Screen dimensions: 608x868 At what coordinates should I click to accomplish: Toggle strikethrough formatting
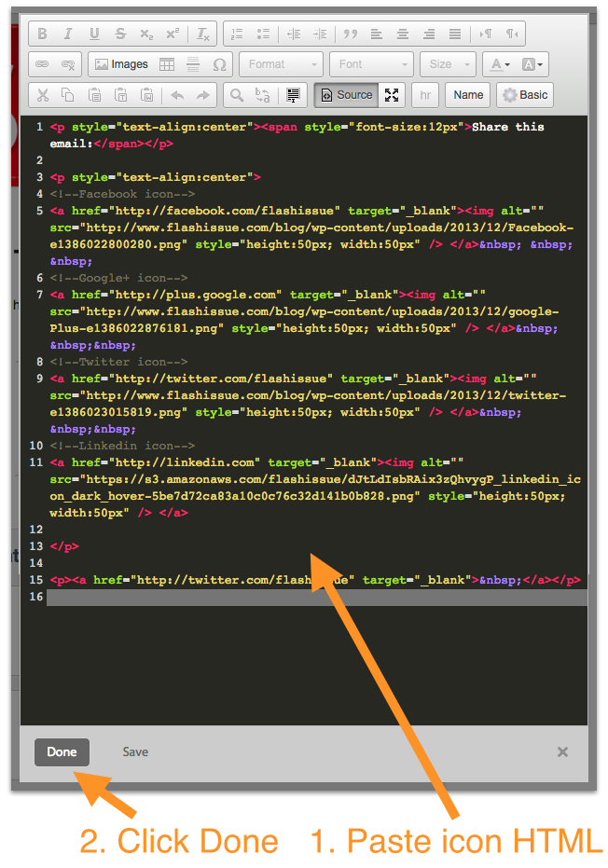point(120,34)
